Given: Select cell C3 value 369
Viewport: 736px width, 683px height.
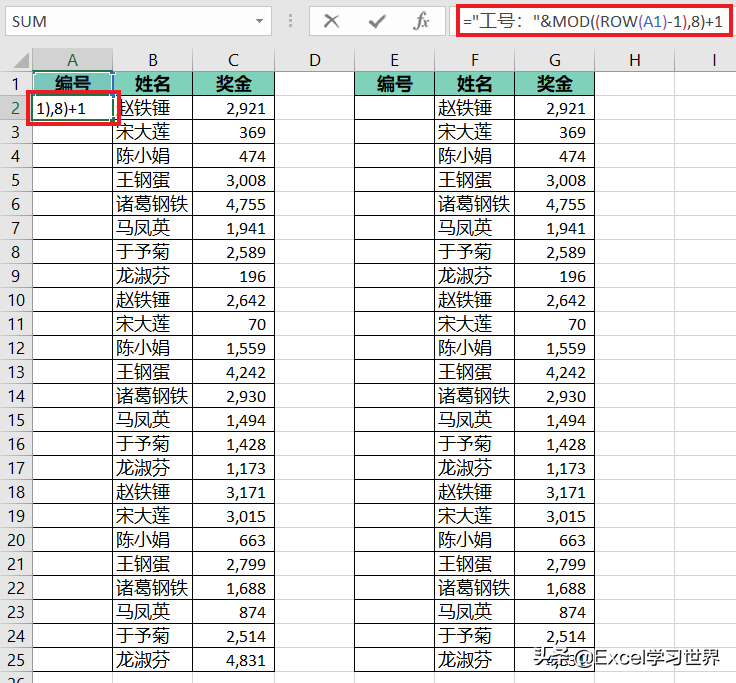Looking at the screenshot, I should click(233, 132).
